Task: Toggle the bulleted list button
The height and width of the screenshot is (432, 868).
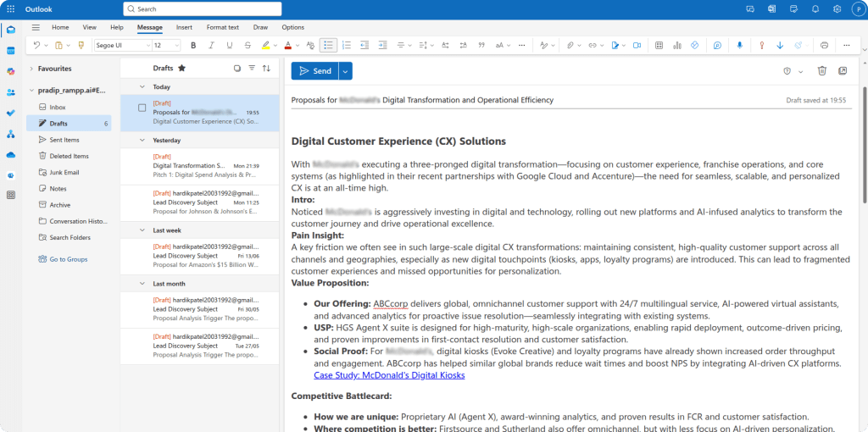Action: [328, 45]
